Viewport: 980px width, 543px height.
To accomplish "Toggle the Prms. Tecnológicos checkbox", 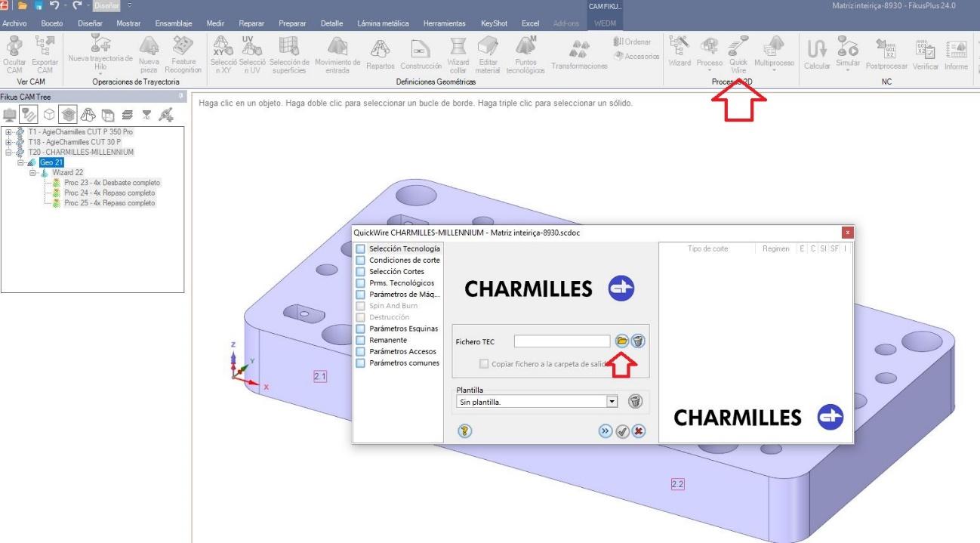I will pos(361,283).
